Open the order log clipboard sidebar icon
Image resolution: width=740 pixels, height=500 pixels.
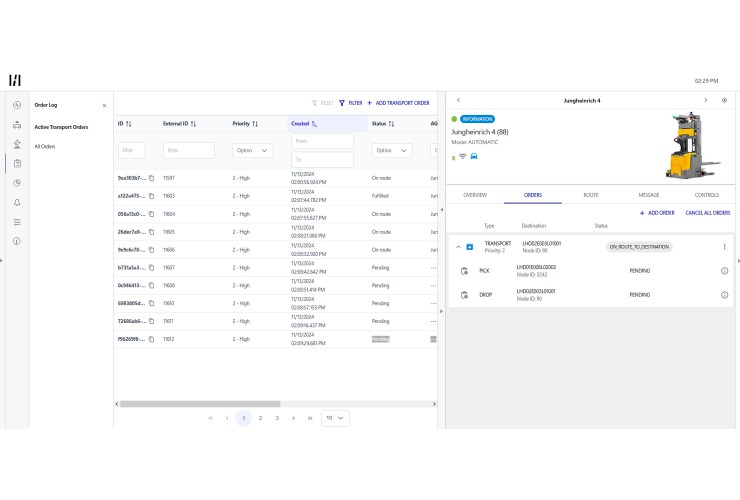pyautogui.click(x=17, y=163)
